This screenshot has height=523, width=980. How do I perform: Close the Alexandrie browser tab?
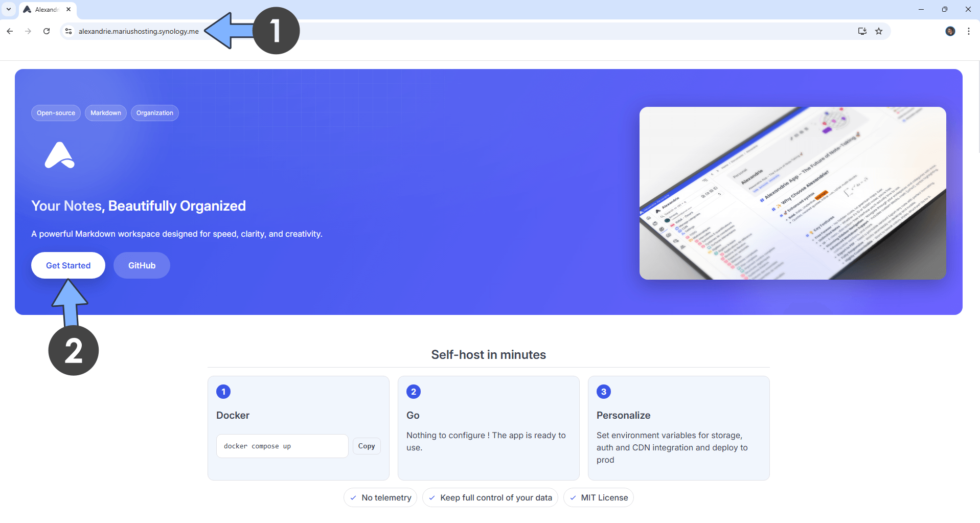point(69,9)
